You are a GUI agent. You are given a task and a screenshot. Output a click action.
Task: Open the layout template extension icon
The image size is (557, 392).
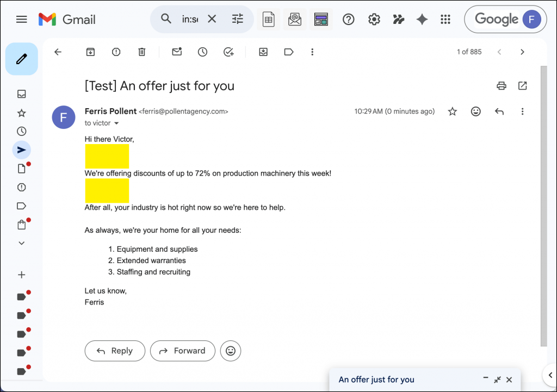[321, 19]
